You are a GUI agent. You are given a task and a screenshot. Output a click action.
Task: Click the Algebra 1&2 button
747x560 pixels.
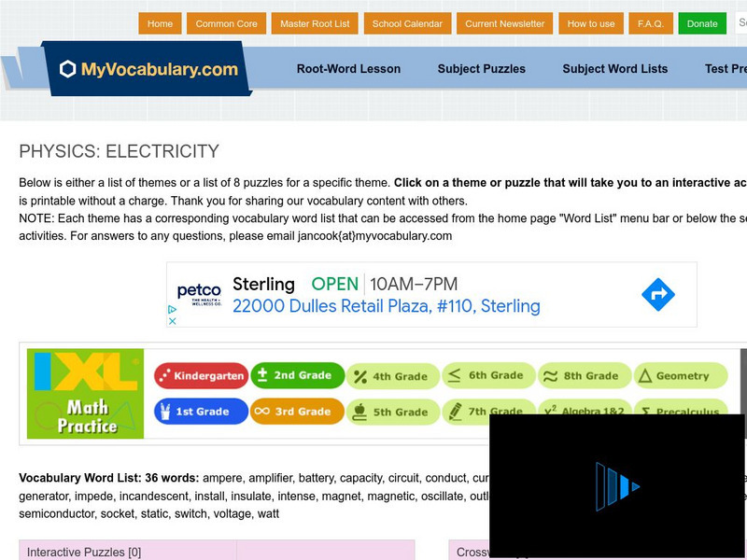[x=586, y=412]
